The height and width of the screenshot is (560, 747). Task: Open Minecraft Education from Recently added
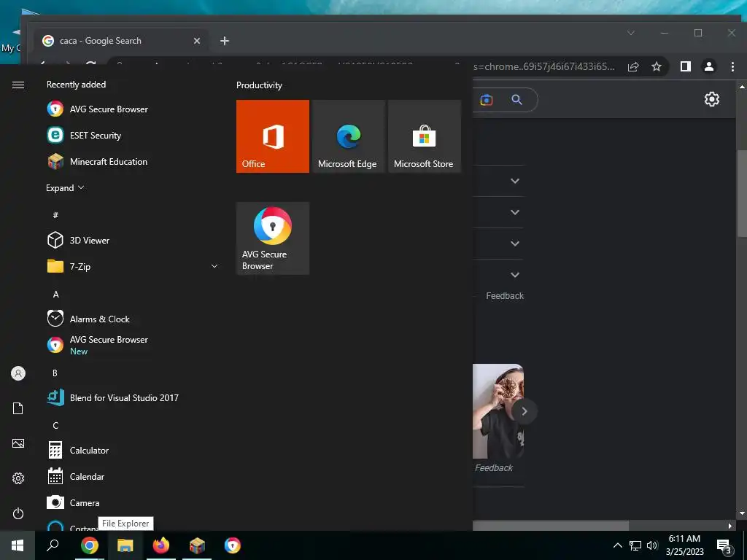[x=132, y=161]
